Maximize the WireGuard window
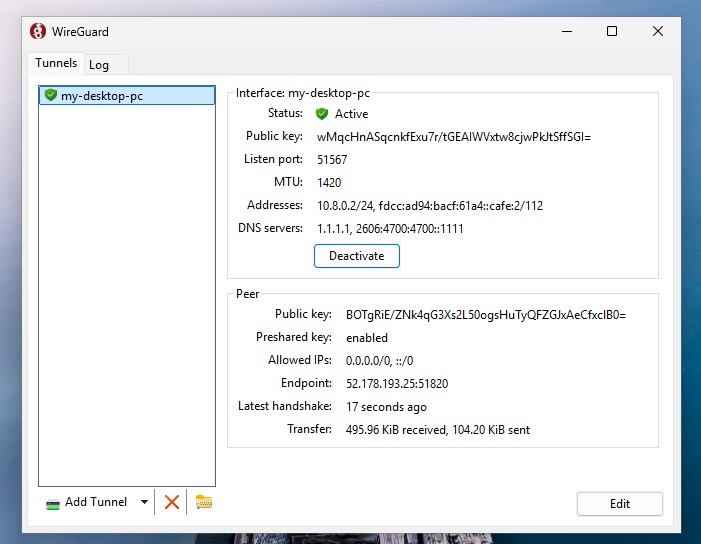This screenshot has width=701, height=544. [612, 31]
